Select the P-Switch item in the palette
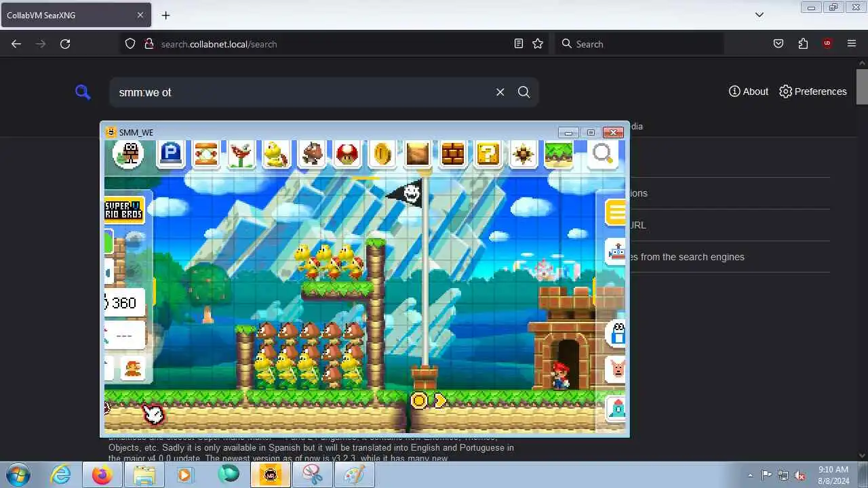This screenshot has height=488, width=868. 170,154
